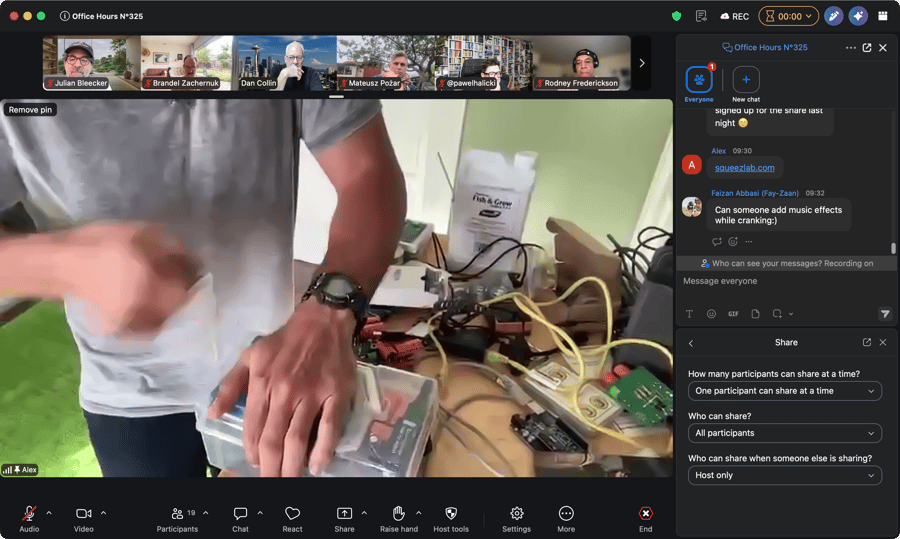The height and width of the screenshot is (539, 900).
Task: Click the chat messages scrollbar
Action: [893, 248]
